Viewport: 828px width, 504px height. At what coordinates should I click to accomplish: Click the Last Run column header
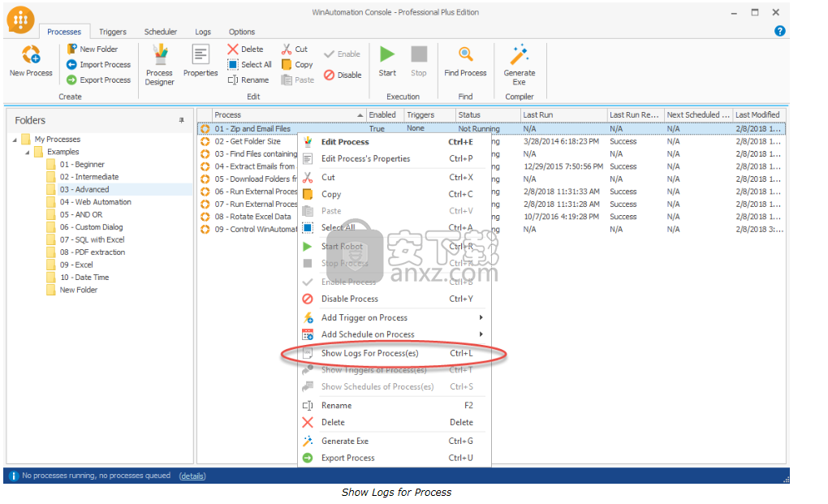563,114
